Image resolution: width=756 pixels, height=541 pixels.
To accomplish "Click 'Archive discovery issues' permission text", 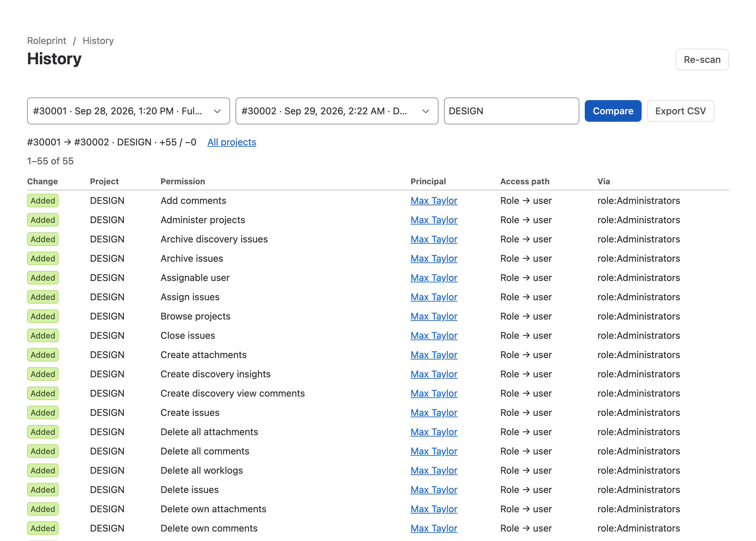I will coord(214,239).
